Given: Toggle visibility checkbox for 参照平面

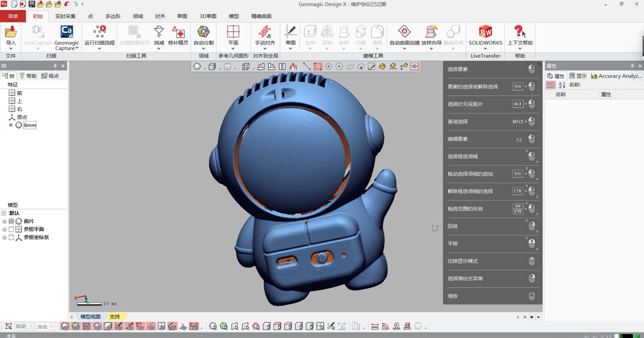Looking at the screenshot, I should point(11,229).
